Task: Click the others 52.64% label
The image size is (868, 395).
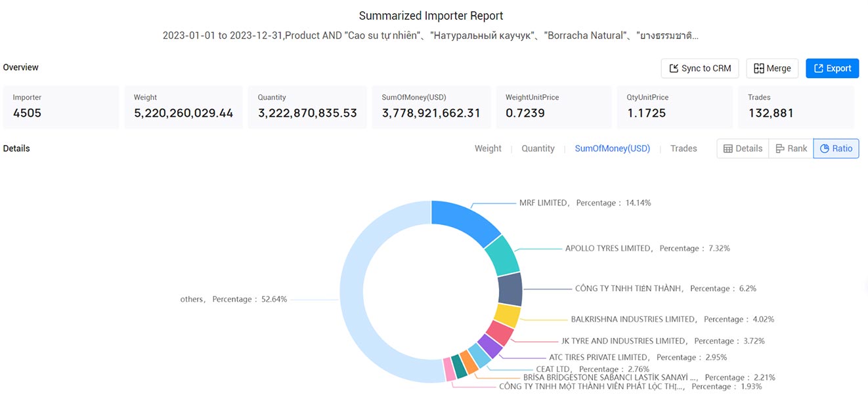Action: [x=234, y=299]
